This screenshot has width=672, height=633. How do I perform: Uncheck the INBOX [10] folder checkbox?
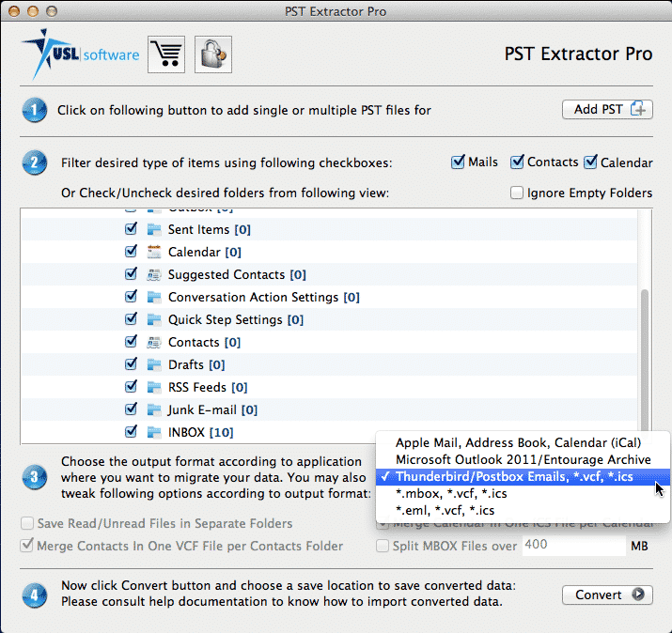(131, 432)
